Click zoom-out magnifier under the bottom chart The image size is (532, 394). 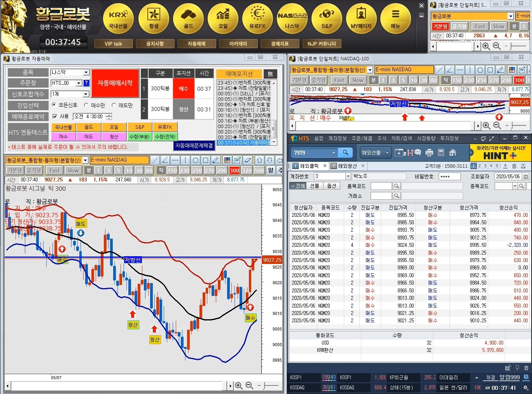tap(249, 385)
